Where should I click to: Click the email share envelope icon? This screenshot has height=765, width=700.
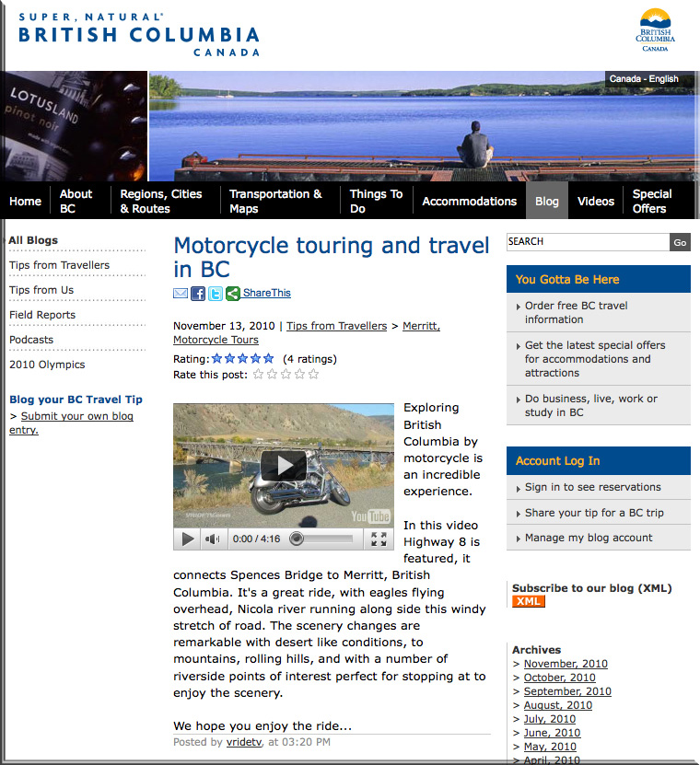coord(181,294)
